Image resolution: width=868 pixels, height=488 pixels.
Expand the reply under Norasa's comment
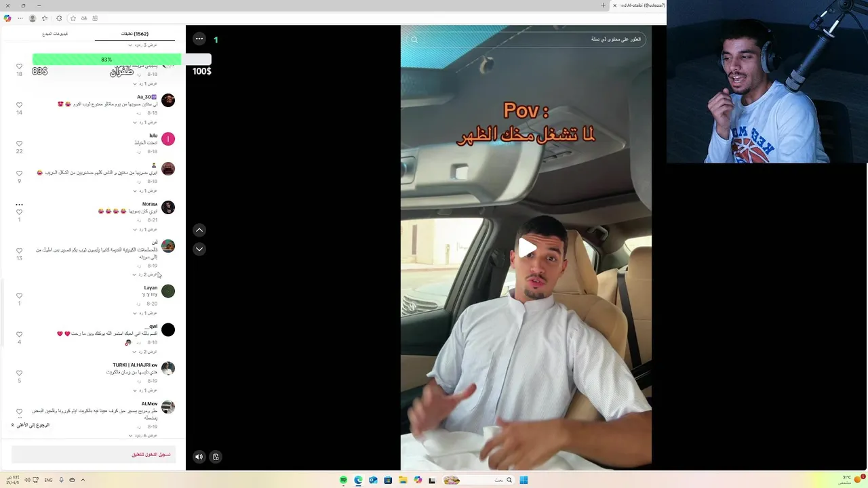(144, 229)
